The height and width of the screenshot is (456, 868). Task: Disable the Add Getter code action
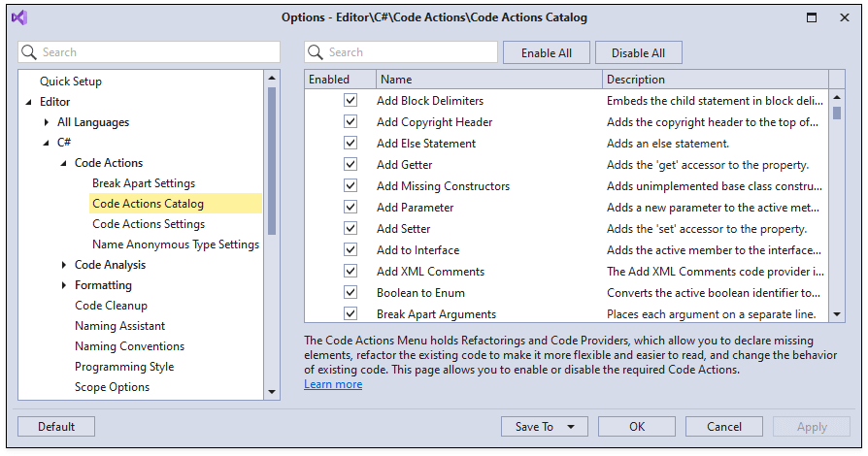351,165
